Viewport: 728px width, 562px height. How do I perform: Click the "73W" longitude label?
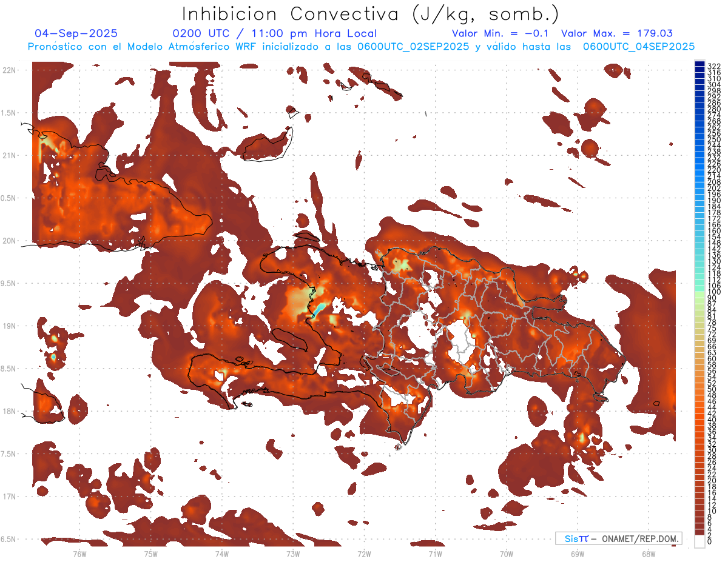pyautogui.click(x=293, y=554)
